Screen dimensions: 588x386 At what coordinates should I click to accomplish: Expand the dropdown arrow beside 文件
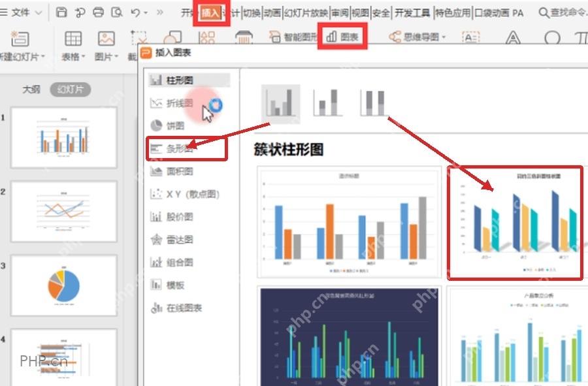click(39, 13)
